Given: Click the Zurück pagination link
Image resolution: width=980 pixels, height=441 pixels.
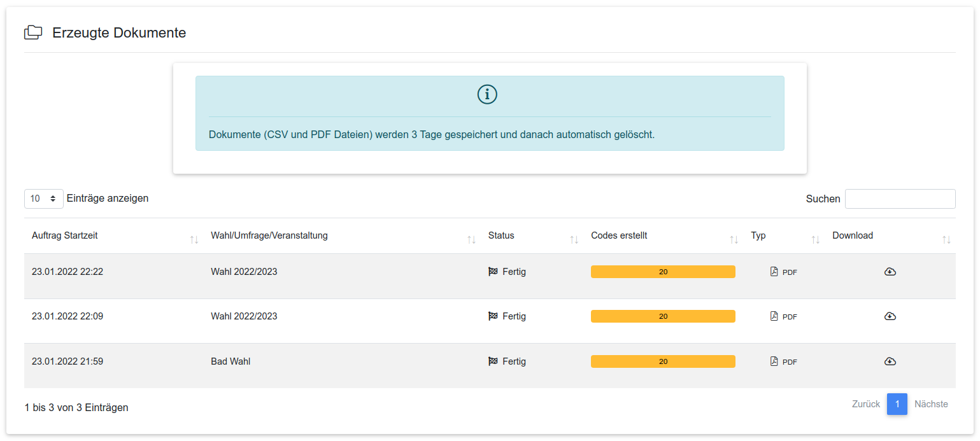Looking at the screenshot, I should click(x=866, y=404).
